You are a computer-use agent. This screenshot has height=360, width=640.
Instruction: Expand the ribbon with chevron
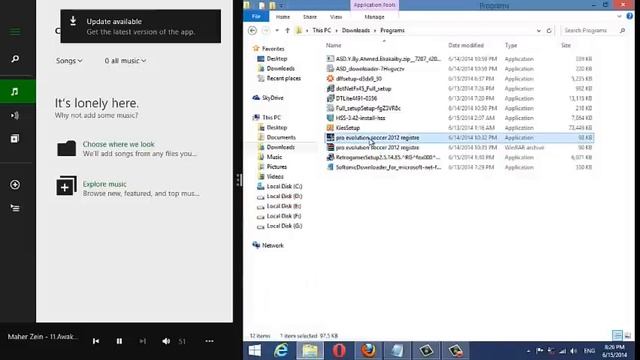coord(619,16)
